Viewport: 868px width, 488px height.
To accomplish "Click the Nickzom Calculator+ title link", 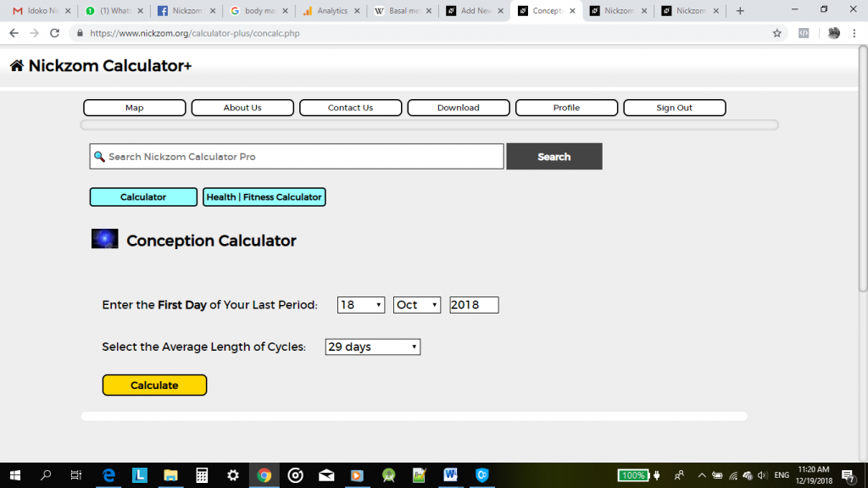I will pos(109,66).
